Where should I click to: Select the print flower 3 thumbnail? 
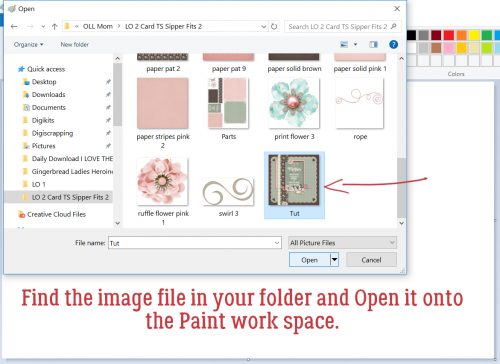294,103
